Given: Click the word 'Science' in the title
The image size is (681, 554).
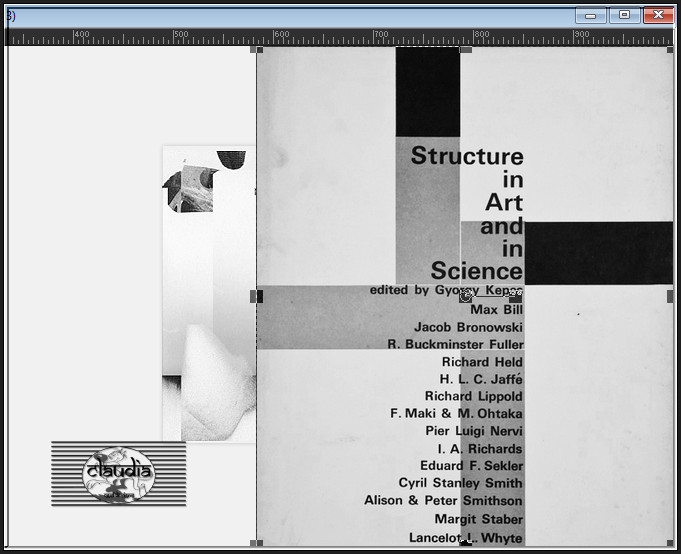Looking at the screenshot, I should [x=476, y=271].
